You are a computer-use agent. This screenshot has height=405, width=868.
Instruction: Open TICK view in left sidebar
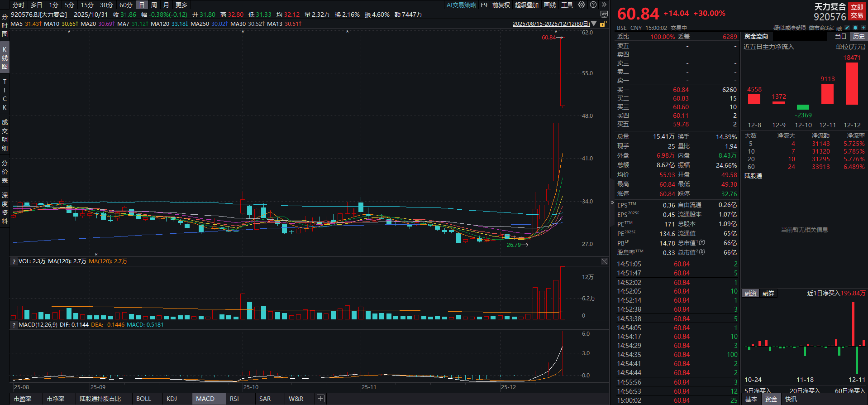click(x=5, y=94)
